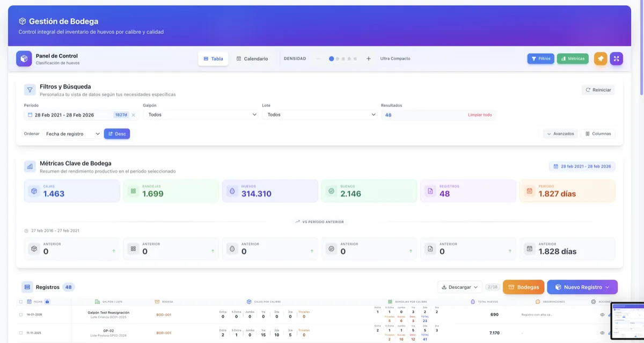
Task: Select the second density level dot
Action: pyautogui.click(x=337, y=59)
